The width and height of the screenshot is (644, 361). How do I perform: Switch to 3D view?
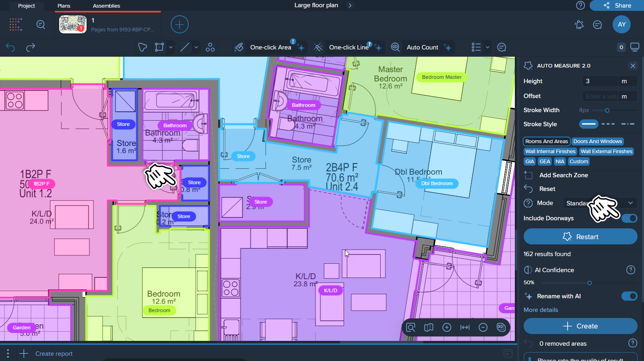point(501,327)
